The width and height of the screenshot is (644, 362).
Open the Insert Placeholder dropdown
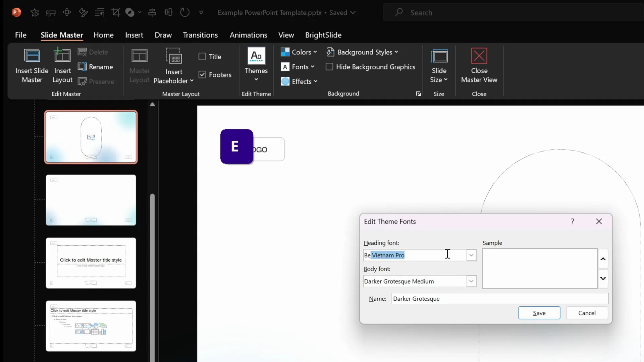pos(173,66)
